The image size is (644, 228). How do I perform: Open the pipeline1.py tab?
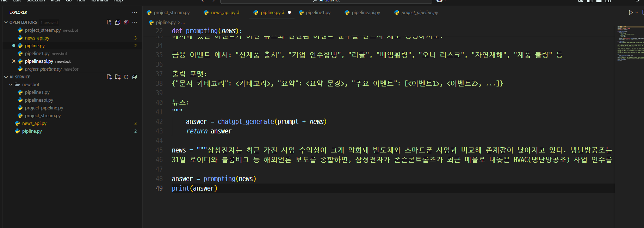315,12
